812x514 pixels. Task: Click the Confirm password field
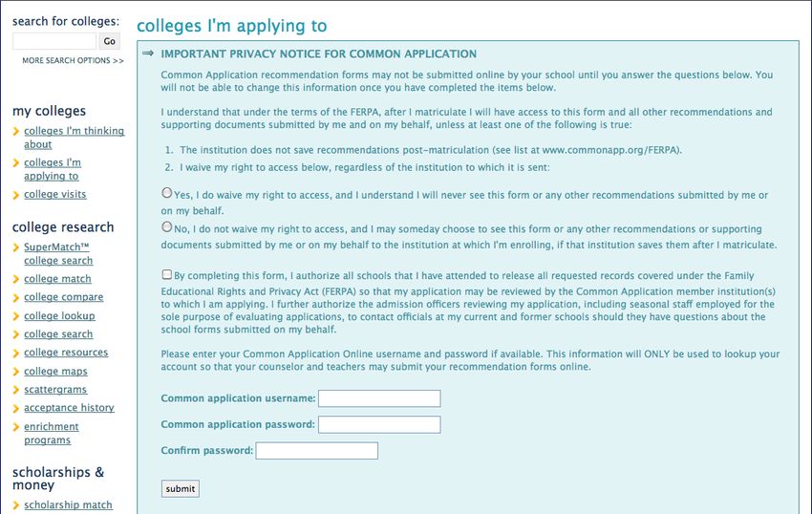tap(317, 450)
